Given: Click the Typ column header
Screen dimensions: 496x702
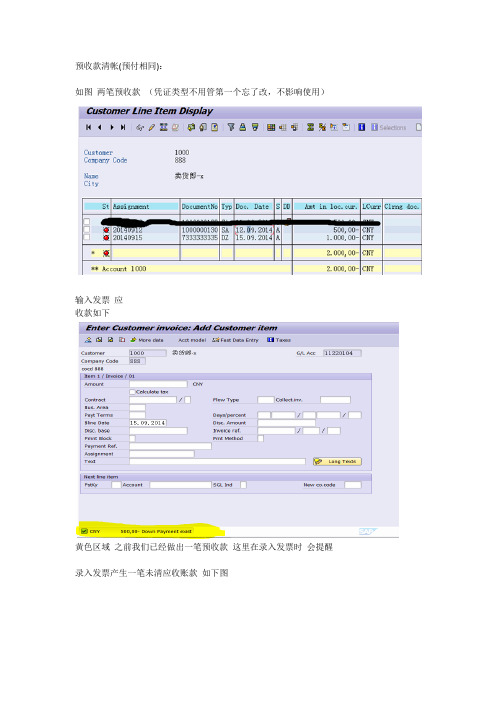Looking at the screenshot, I should click(227, 206).
